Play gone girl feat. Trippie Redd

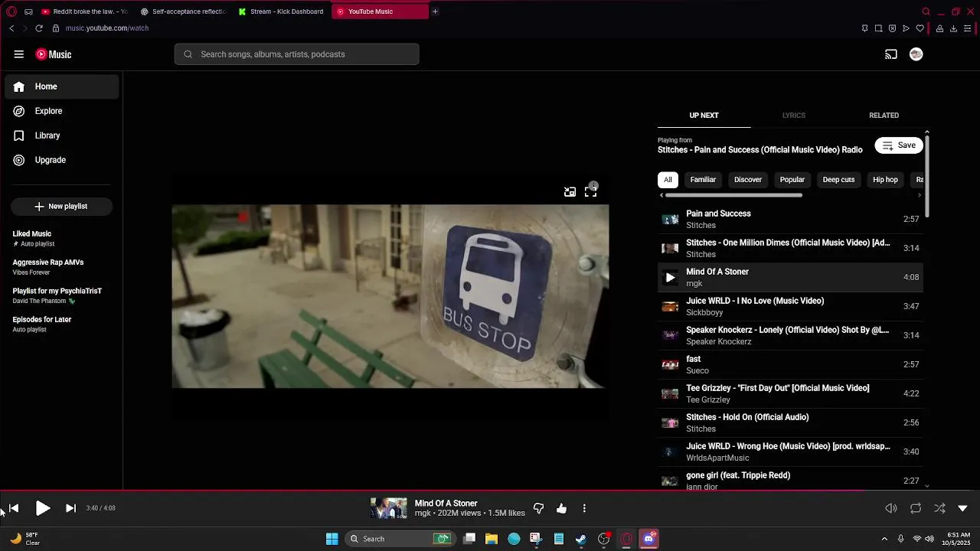click(x=790, y=481)
